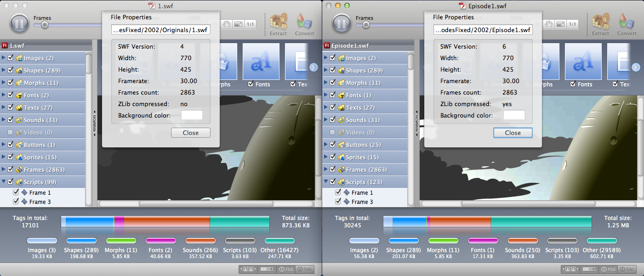Set 1:1 zoom in 1.swf window
Image resolution: width=644 pixels, height=276 pixels.
click(x=251, y=24)
